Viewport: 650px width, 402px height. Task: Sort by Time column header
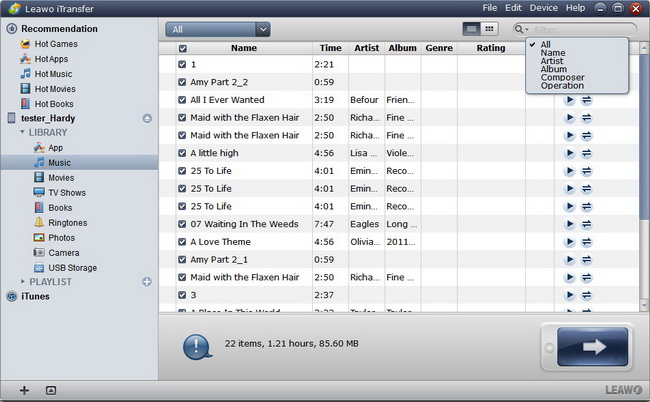[330, 48]
